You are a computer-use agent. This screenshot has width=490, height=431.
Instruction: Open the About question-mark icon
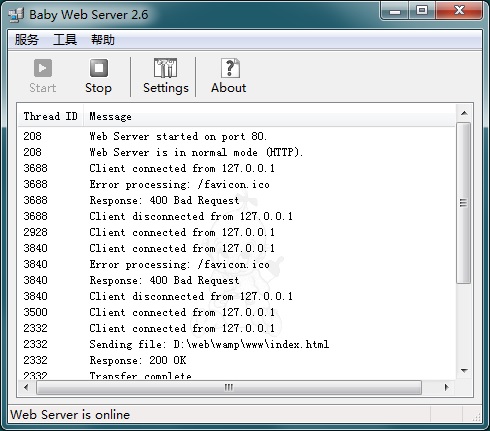(230, 68)
